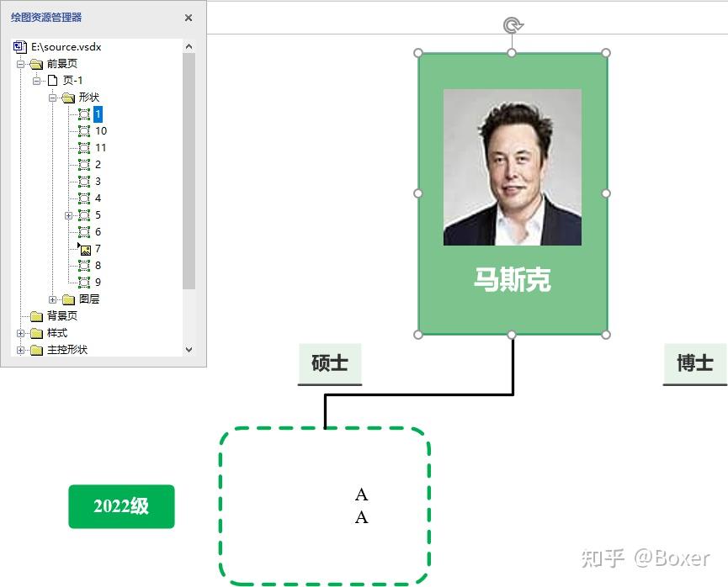Select shape 7's picture icon in the tree

tap(84, 248)
